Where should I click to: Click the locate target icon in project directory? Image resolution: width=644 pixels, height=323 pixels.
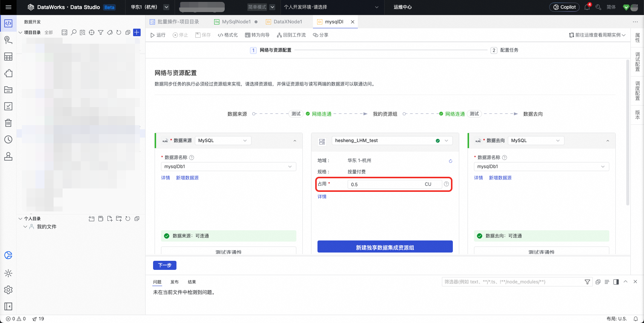click(92, 32)
